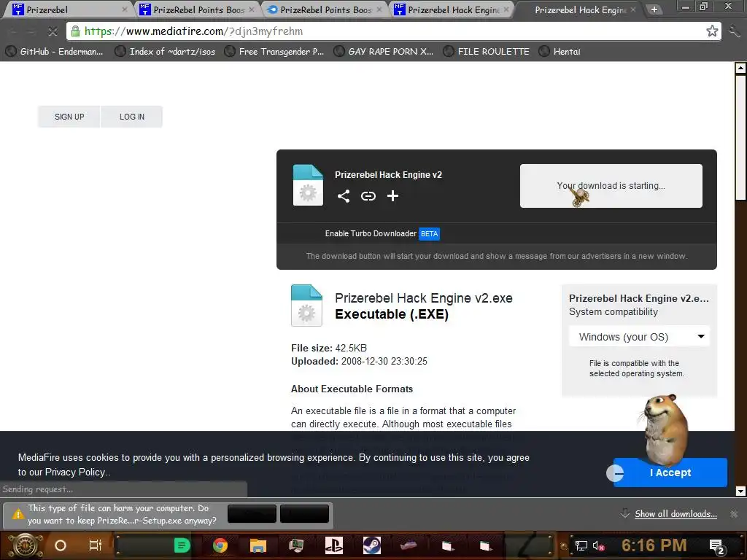Open the browser wrench menu
This screenshot has width=747, height=560.
coord(735,31)
